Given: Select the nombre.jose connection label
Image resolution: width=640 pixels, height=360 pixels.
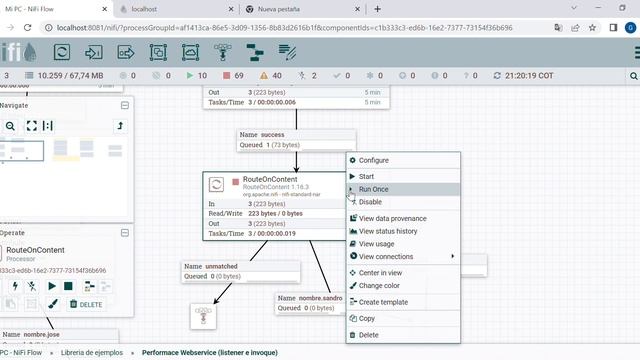Looking at the screenshot, I should pyautogui.click(x=60, y=336).
